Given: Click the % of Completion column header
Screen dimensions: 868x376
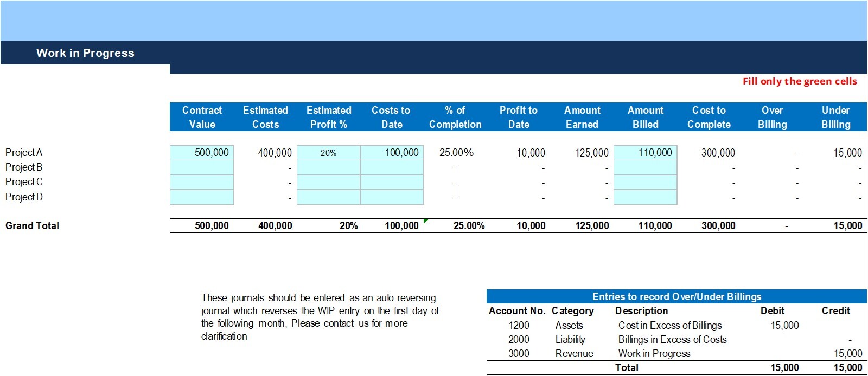Looking at the screenshot, I should 455,117.
